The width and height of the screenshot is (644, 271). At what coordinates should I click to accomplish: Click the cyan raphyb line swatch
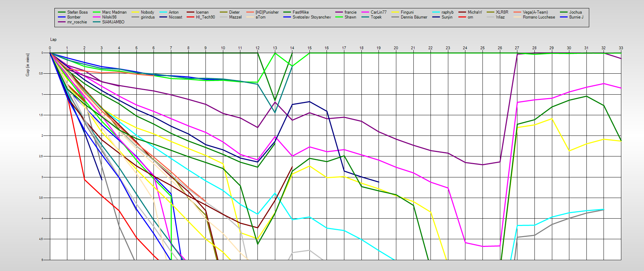pos(436,12)
